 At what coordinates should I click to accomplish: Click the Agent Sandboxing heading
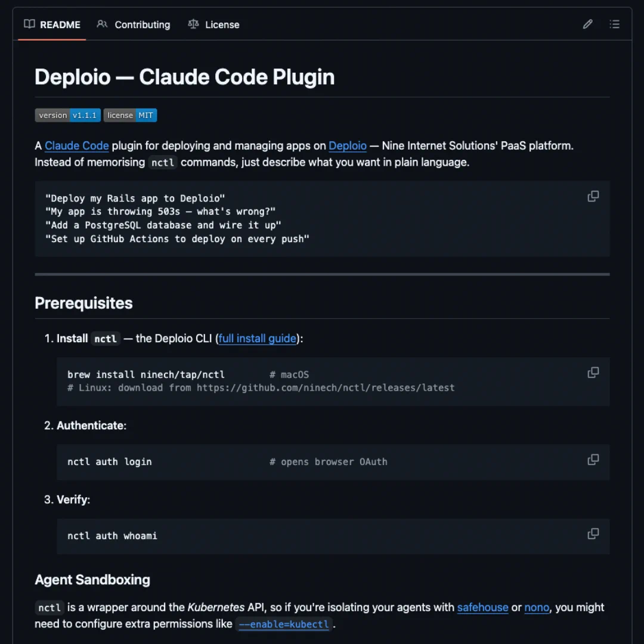pos(92,580)
